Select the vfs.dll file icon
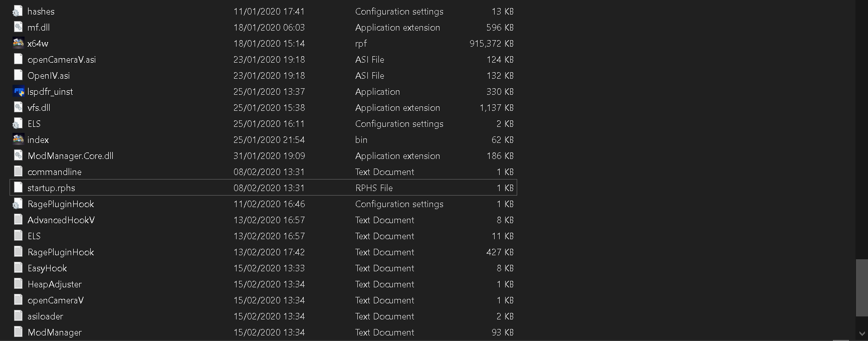The image size is (868, 341). pos(18,107)
